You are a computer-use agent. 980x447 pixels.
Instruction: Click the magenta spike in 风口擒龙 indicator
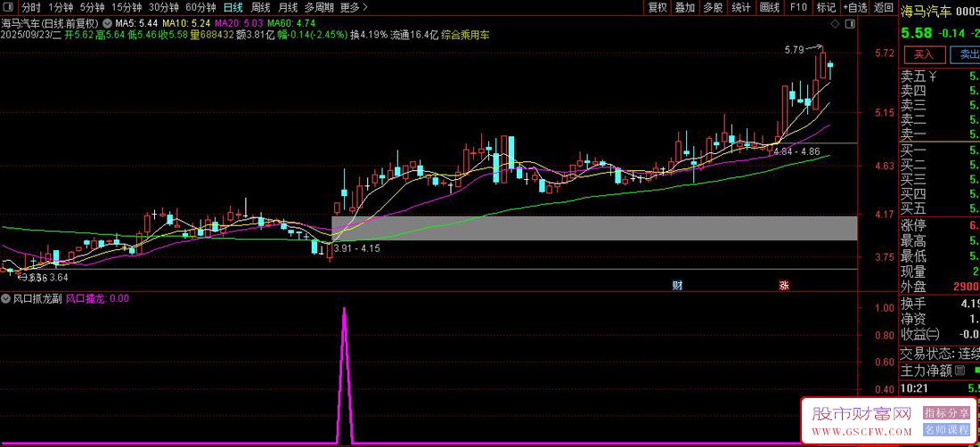pyautogui.click(x=345, y=375)
